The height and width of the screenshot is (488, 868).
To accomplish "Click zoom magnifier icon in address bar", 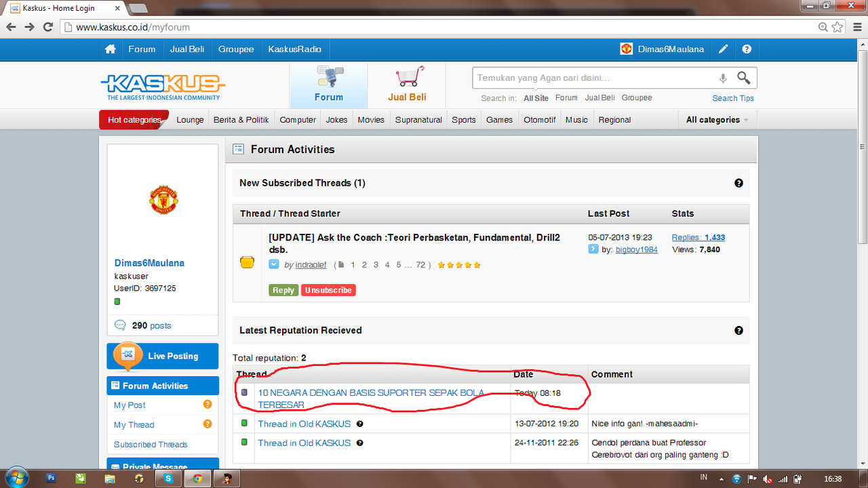I will click(x=823, y=27).
